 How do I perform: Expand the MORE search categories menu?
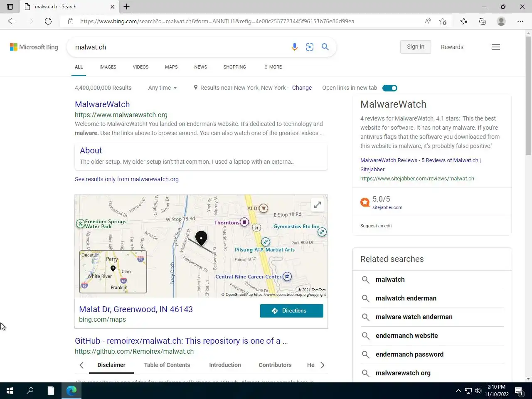coord(273,67)
